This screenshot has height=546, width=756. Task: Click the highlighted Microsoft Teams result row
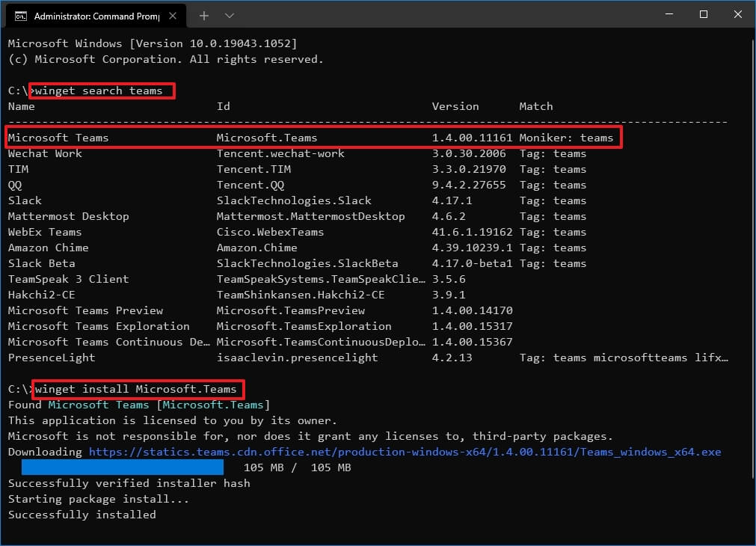pyautogui.click(x=299, y=138)
